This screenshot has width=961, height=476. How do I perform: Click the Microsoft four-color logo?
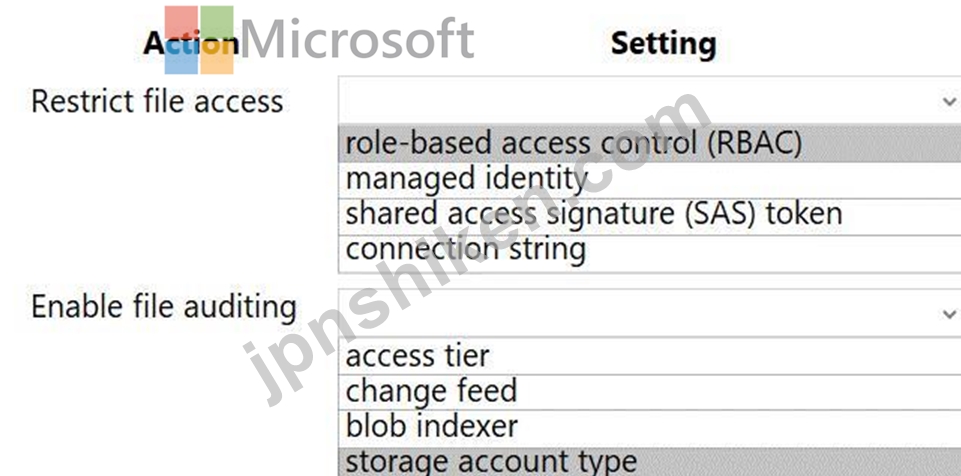coord(199,40)
